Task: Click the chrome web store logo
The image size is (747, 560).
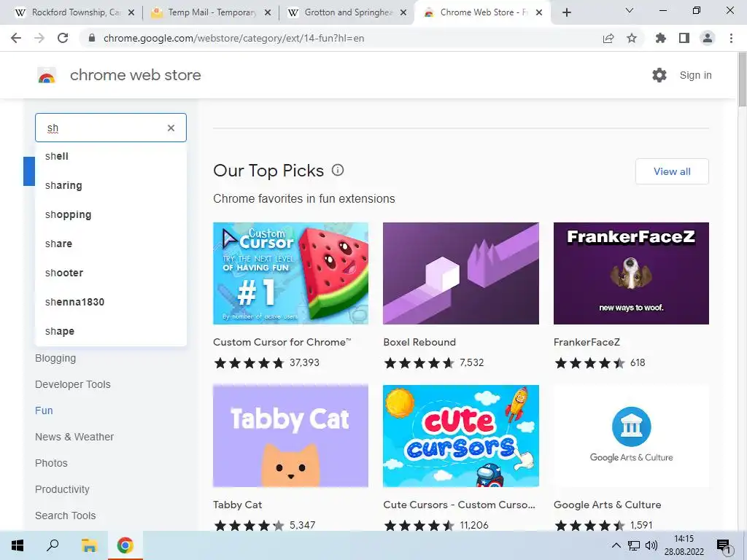Action: click(x=47, y=75)
